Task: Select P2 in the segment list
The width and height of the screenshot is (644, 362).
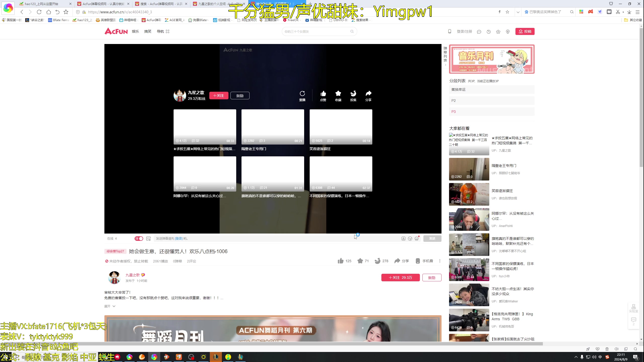Action: [x=492, y=101]
